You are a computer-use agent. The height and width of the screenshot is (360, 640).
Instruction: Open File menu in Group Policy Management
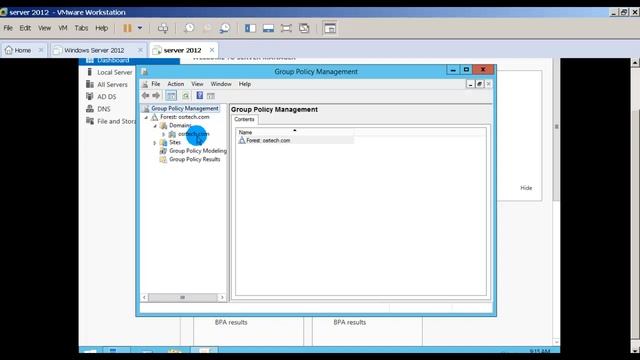click(156, 84)
